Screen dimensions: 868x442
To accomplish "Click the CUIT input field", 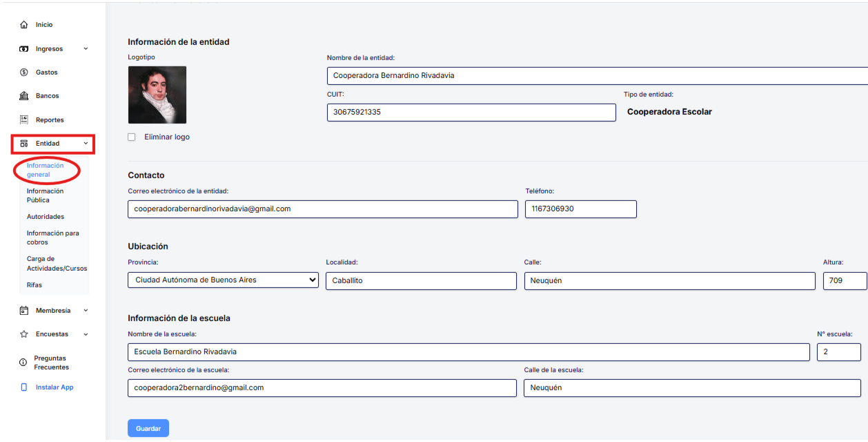I will click(x=471, y=113).
